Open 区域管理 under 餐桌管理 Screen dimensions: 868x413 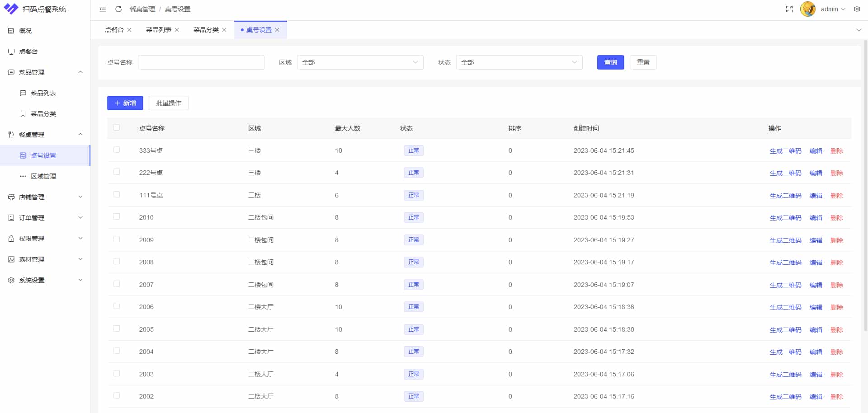tap(43, 176)
